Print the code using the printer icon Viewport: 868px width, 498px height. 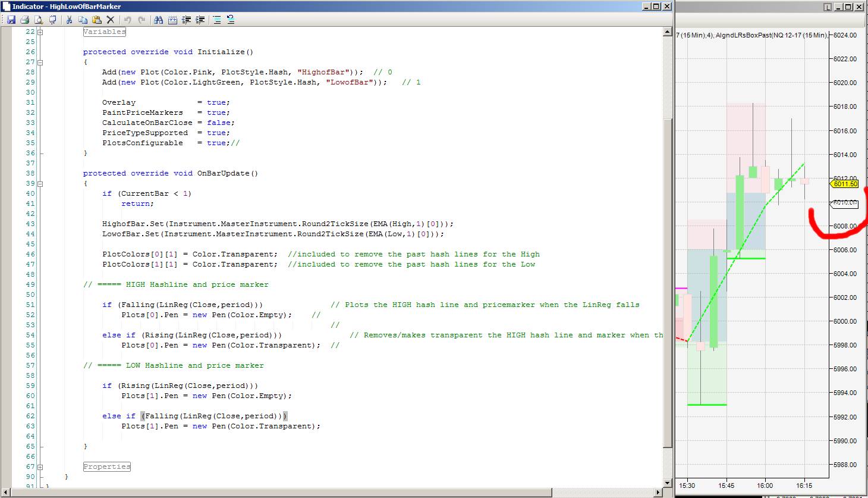[25, 20]
